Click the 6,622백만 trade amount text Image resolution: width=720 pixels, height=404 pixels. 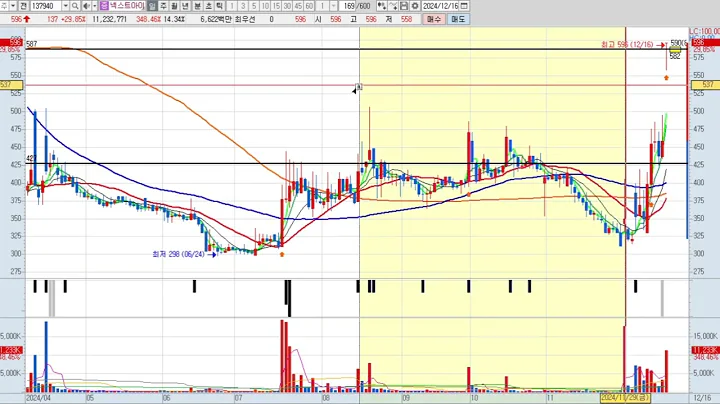(216, 19)
